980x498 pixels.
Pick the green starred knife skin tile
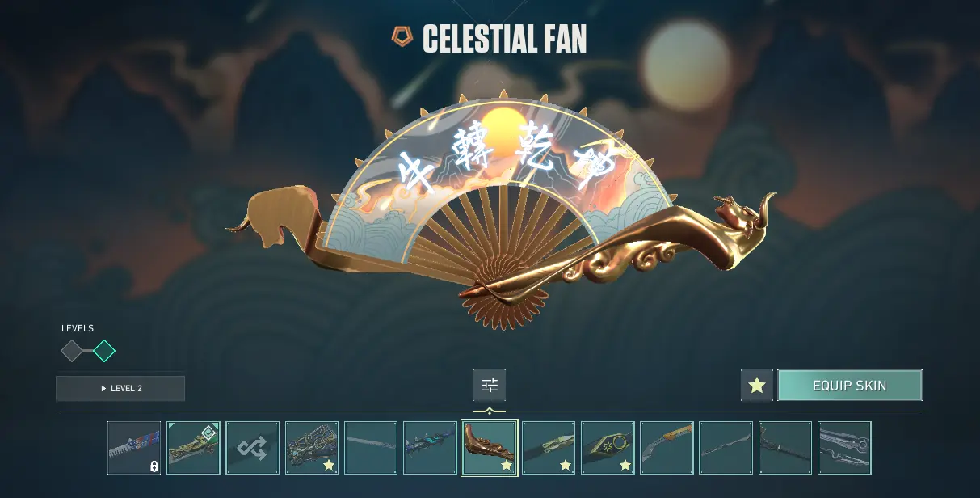(549, 448)
